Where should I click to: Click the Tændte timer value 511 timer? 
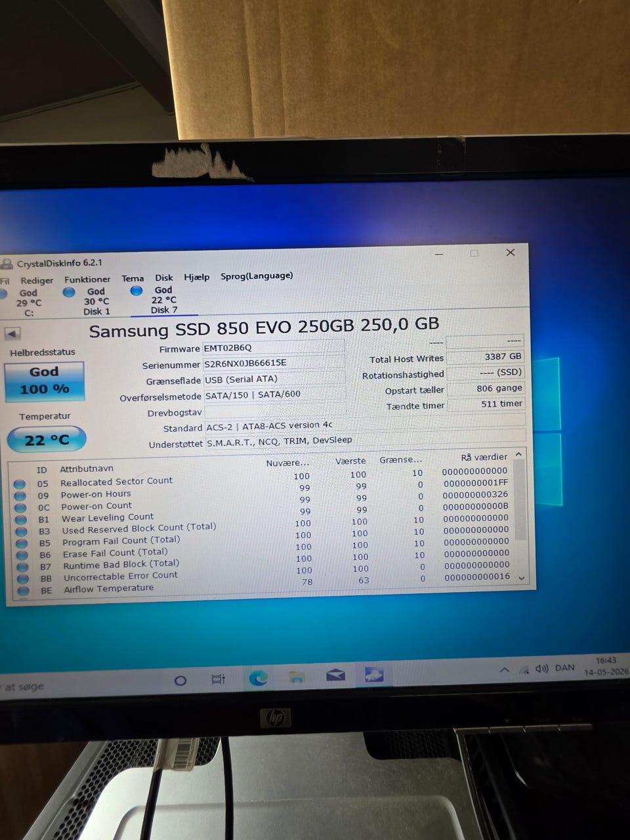coord(486,404)
